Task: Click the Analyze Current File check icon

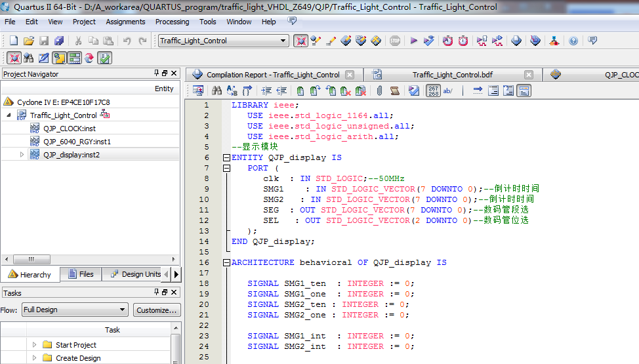Action: click(413, 91)
